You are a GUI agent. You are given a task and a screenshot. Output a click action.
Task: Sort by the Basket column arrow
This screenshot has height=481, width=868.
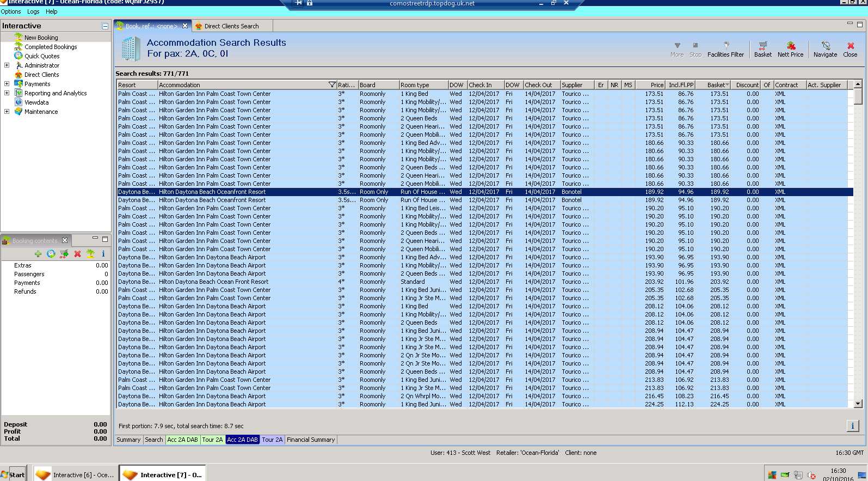(x=727, y=85)
